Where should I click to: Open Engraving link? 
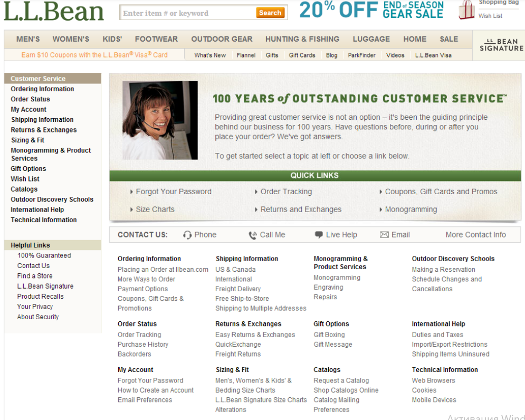[x=328, y=288]
